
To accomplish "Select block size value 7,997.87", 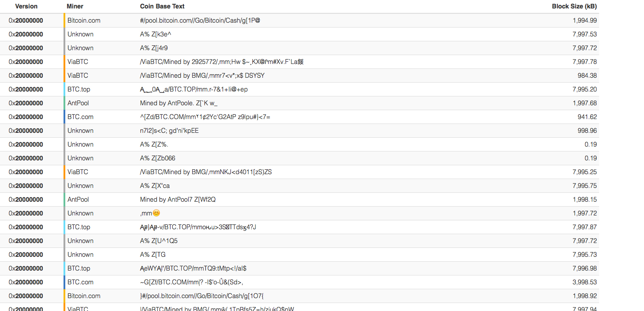I will pos(584,227).
